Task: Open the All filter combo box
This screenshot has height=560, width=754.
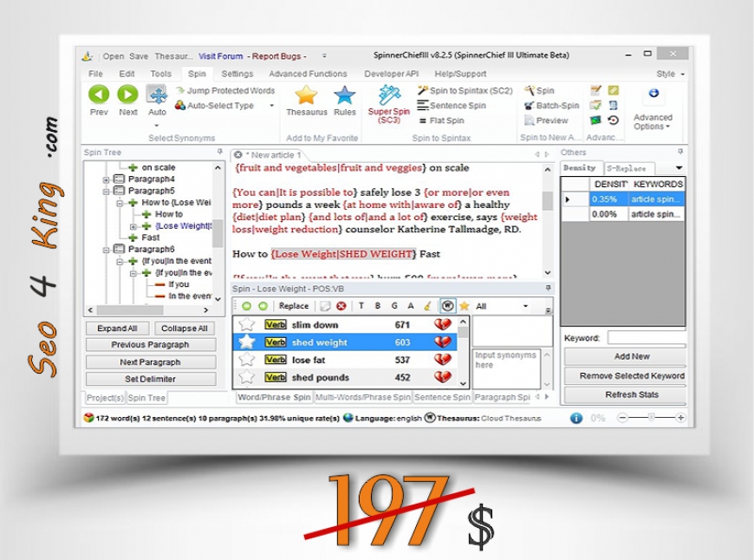Action: [x=502, y=306]
